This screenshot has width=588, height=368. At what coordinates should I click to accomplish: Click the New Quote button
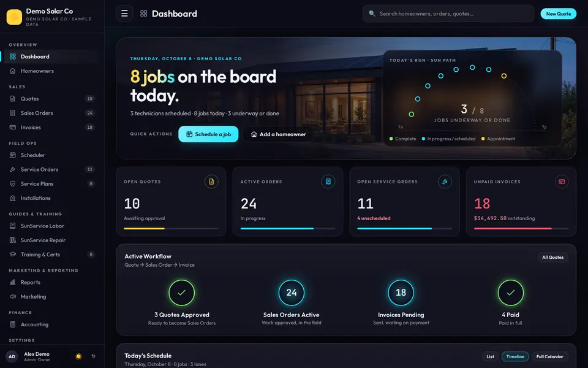pyautogui.click(x=559, y=14)
